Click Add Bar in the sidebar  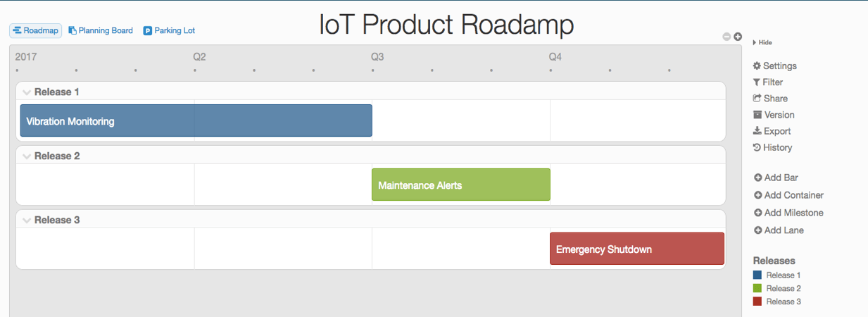tap(776, 178)
